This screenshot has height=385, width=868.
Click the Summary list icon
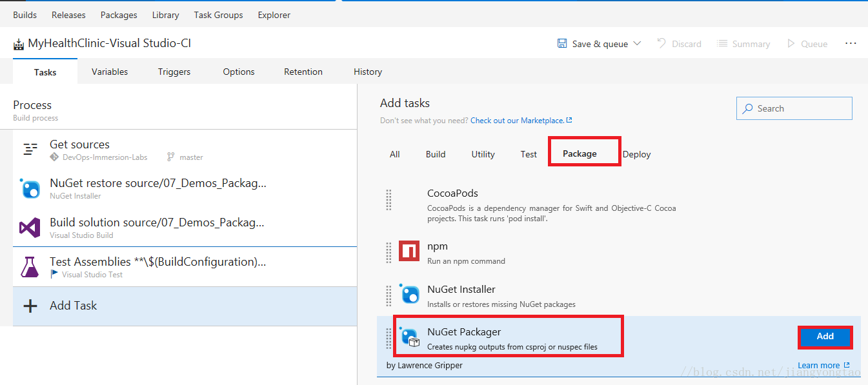click(722, 43)
